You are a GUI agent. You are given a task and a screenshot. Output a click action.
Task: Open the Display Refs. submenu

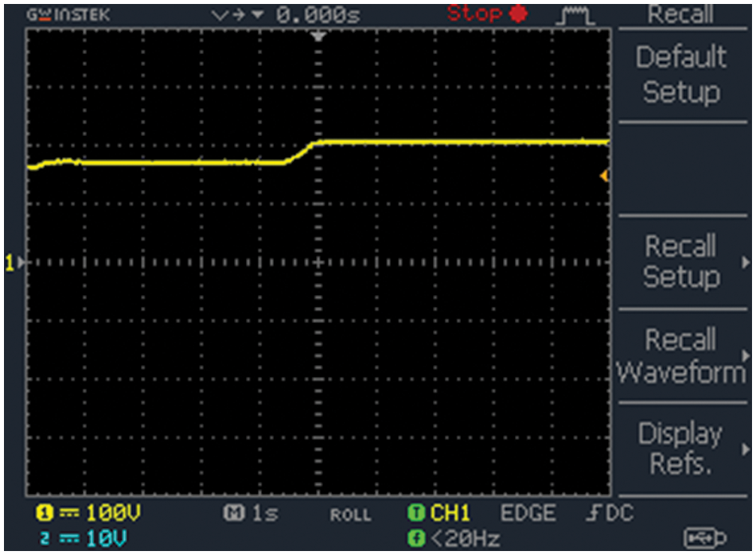(x=682, y=448)
